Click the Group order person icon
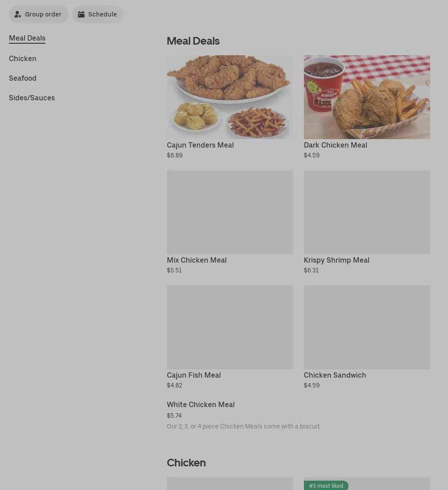 (18, 14)
